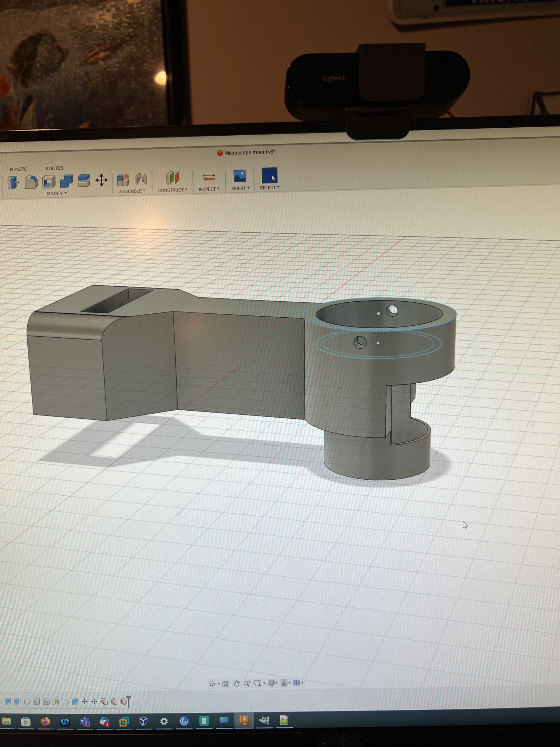Switch to the PLASTIC tab
560x747 pixels.
[x=18, y=169]
